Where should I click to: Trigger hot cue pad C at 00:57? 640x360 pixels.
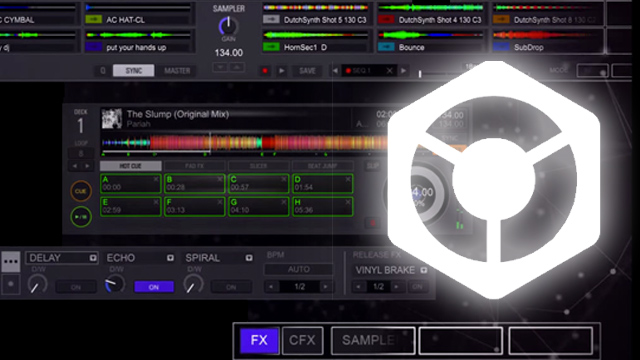(x=258, y=184)
